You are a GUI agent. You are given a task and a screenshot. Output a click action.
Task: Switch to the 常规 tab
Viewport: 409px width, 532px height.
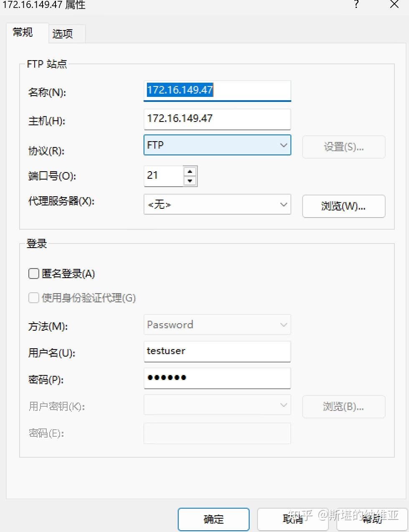tap(23, 33)
